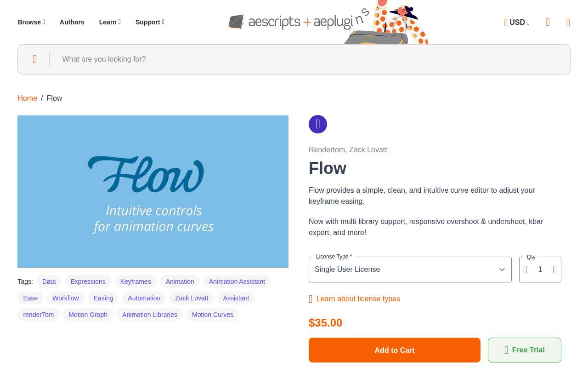Screen dimensions: 588x368
Task: Expand the Learn menu
Action: pos(109,22)
